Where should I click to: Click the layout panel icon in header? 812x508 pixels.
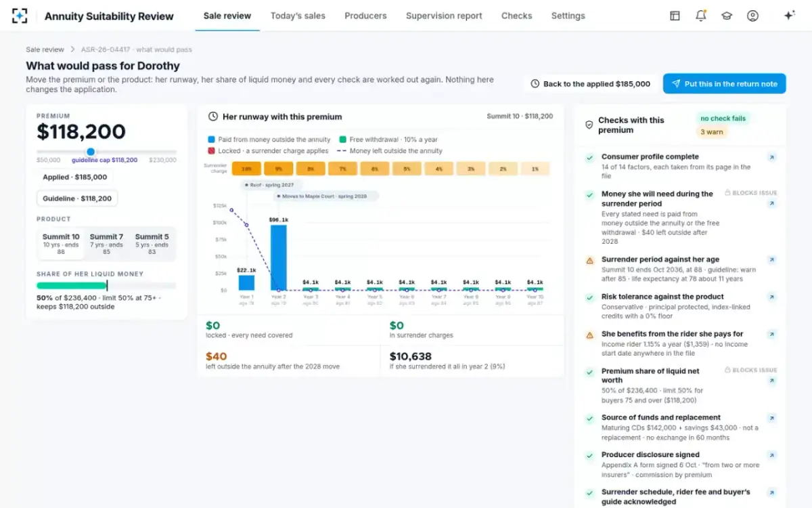675,16
